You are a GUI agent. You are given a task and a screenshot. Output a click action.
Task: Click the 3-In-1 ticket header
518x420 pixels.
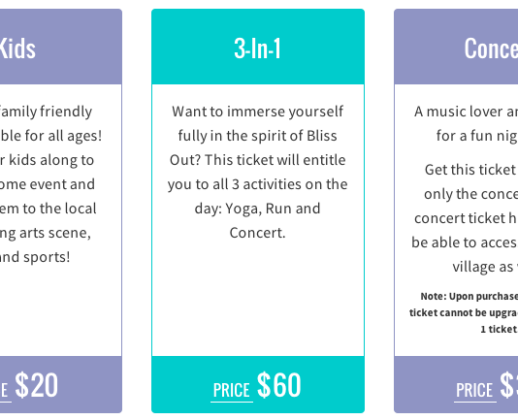coord(258,47)
